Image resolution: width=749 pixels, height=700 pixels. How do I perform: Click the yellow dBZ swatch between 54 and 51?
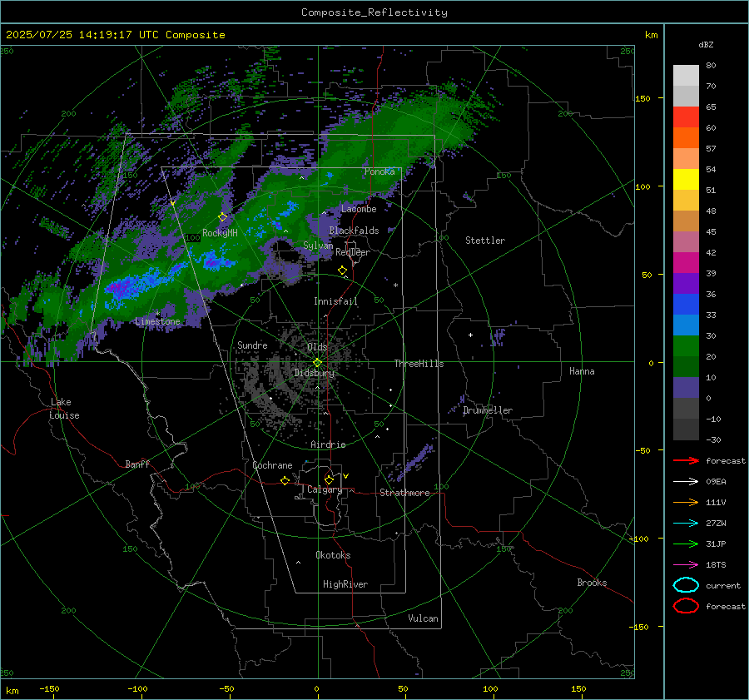(686, 180)
